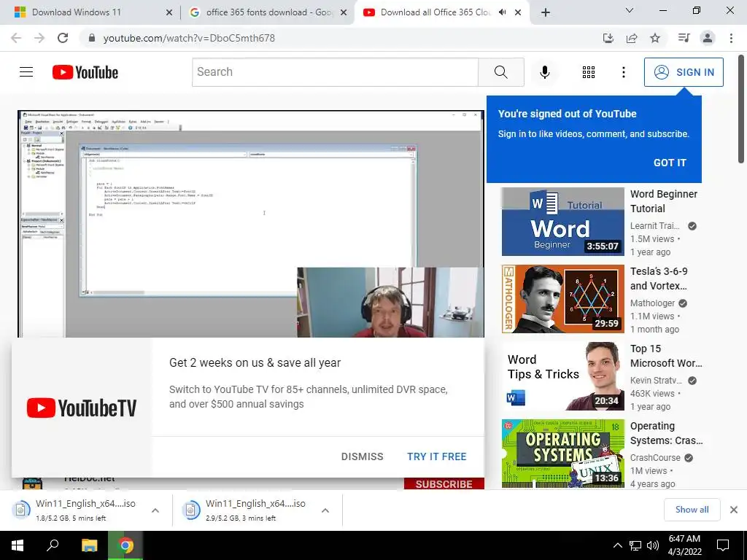Click the main video player
This screenshot has height=560, width=747.
pos(251,224)
